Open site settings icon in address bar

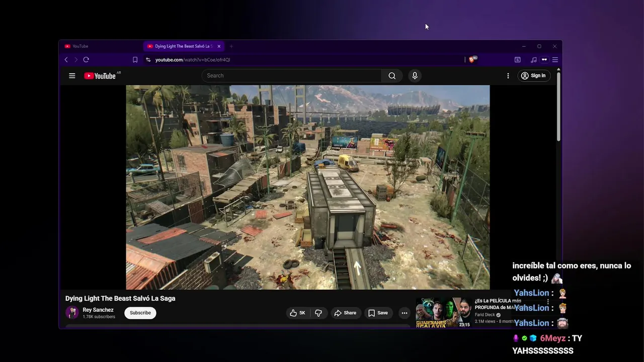(148, 59)
